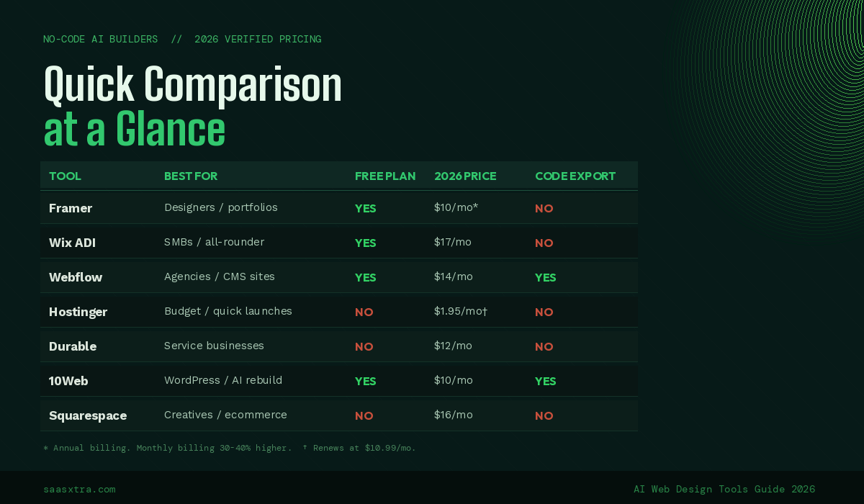Click 'WordPress / AI rebuild' cell
Viewport: 864px width, 504px height.
click(x=223, y=380)
